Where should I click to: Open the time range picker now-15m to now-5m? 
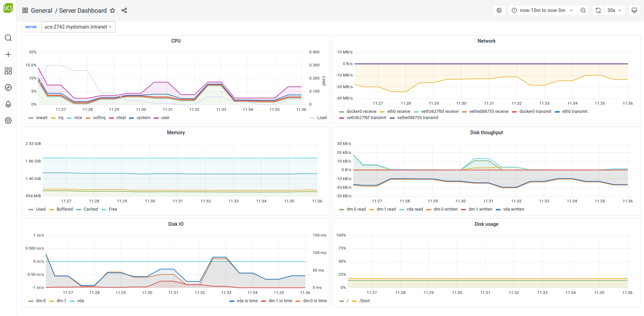[543, 10]
